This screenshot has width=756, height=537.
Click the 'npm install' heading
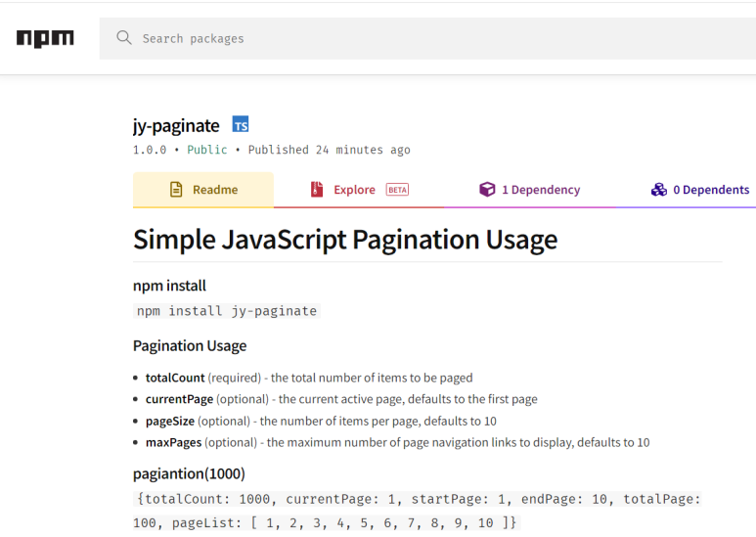[x=169, y=286]
